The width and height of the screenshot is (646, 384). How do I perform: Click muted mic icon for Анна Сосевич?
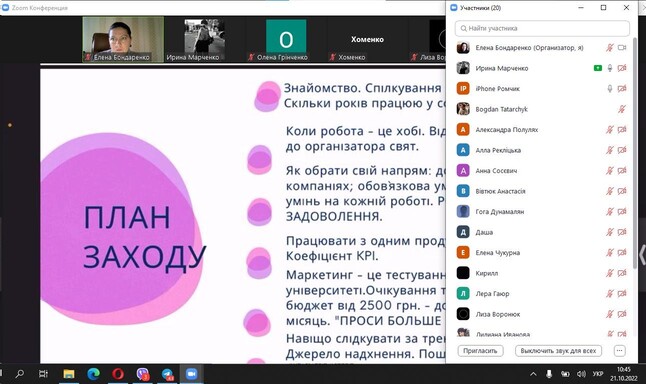tap(610, 171)
